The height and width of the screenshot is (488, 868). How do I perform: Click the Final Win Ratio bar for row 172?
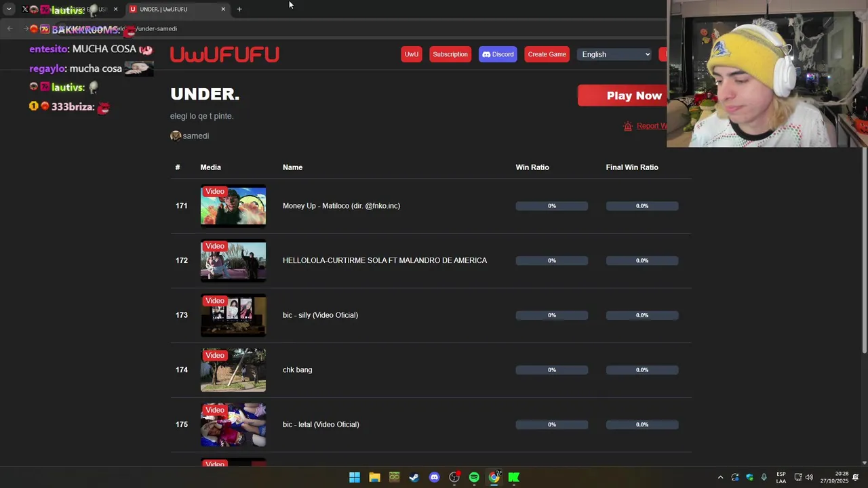point(642,261)
